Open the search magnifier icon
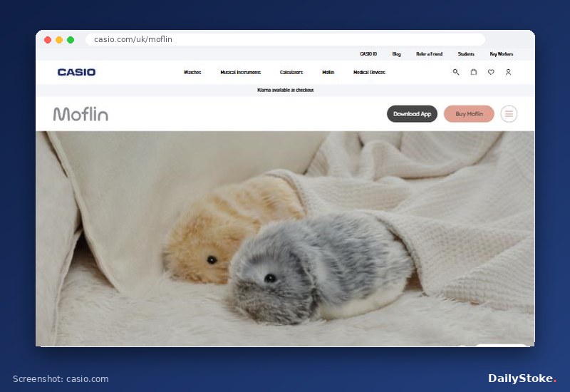 (456, 72)
